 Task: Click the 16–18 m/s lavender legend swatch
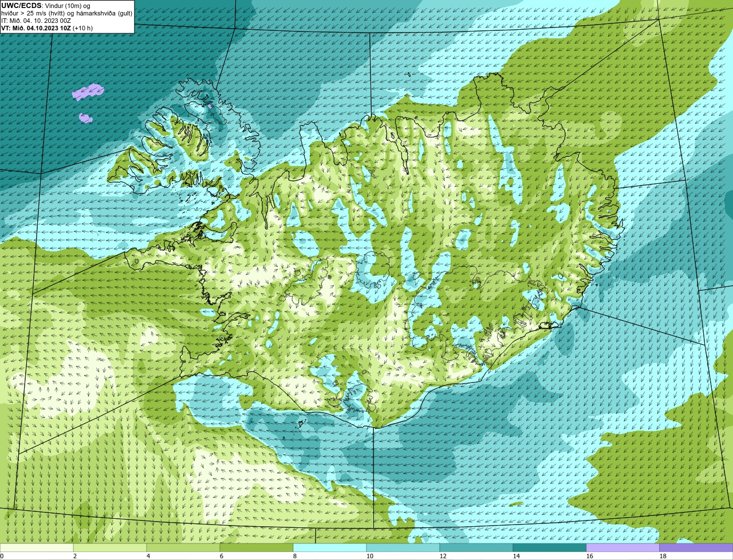click(x=623, y=548)
